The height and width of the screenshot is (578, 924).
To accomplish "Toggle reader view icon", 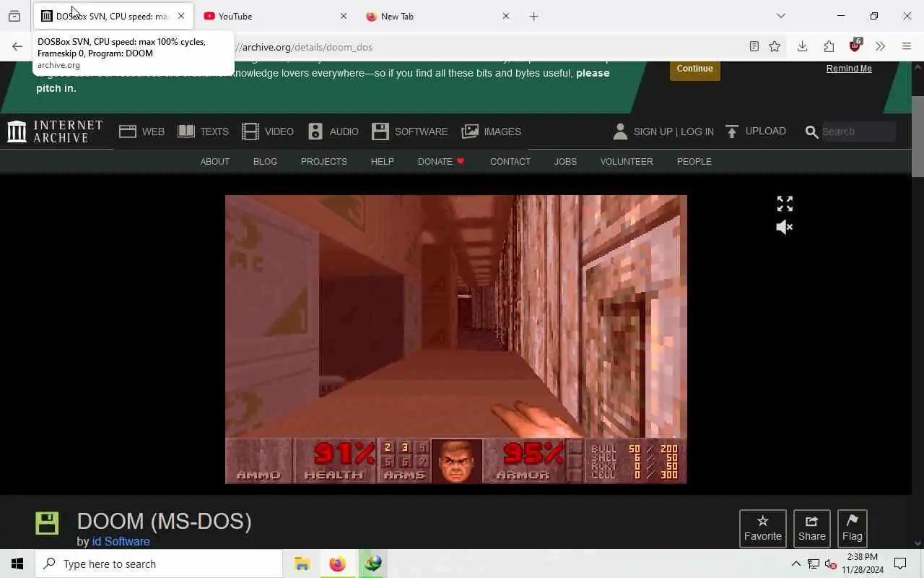I will 754,47.
